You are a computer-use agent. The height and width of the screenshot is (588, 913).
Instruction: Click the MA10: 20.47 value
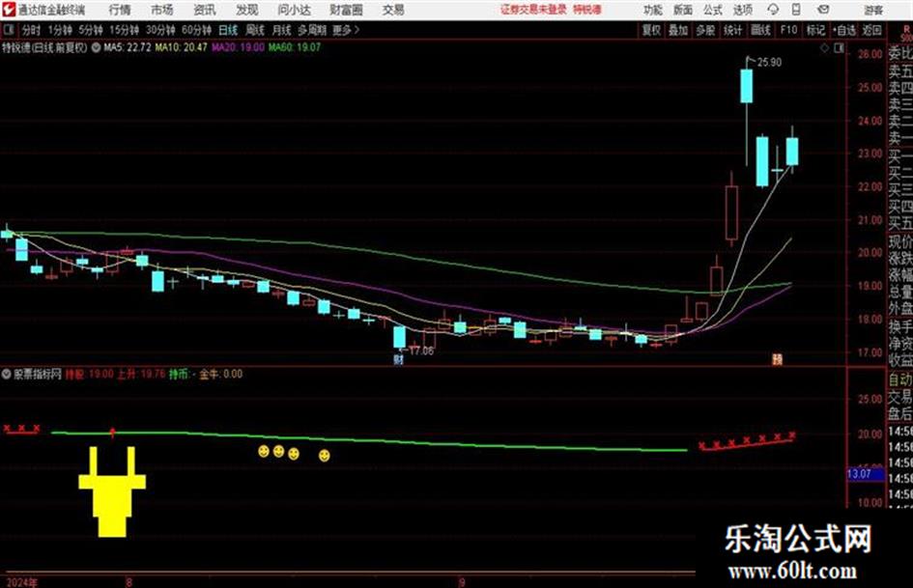click(x=181, y=47)
